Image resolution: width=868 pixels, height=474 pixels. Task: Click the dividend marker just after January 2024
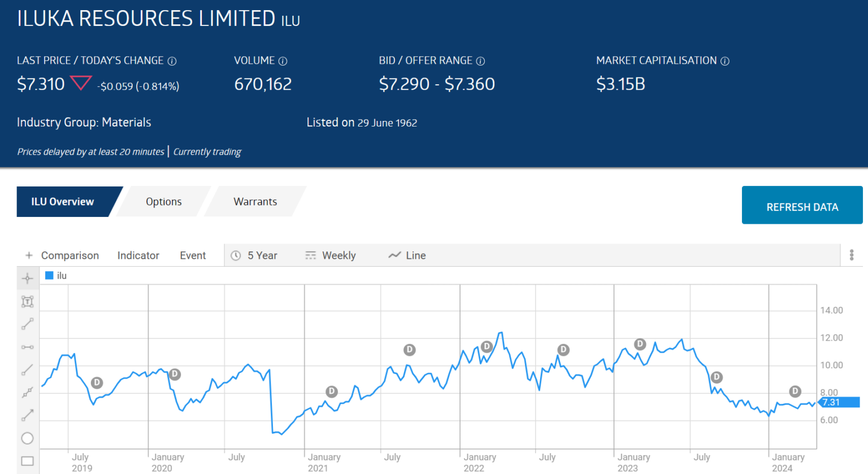pyautogui.click(x=795, y=391)
